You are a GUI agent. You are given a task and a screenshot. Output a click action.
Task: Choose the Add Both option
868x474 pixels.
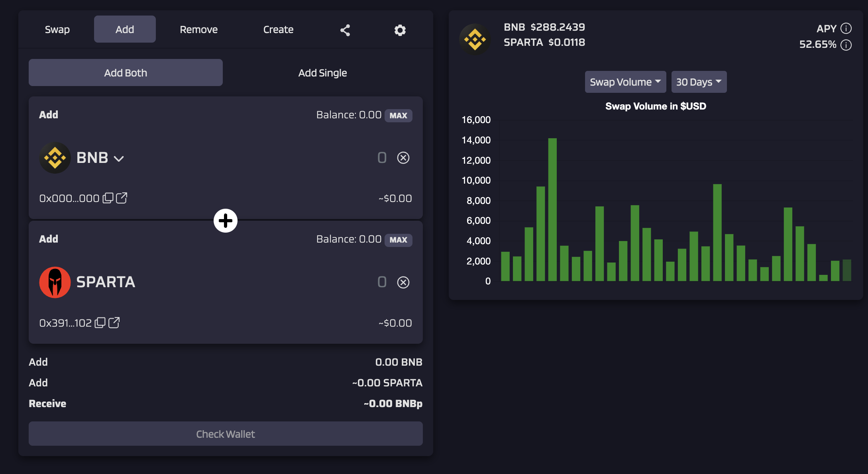point(126,72)
